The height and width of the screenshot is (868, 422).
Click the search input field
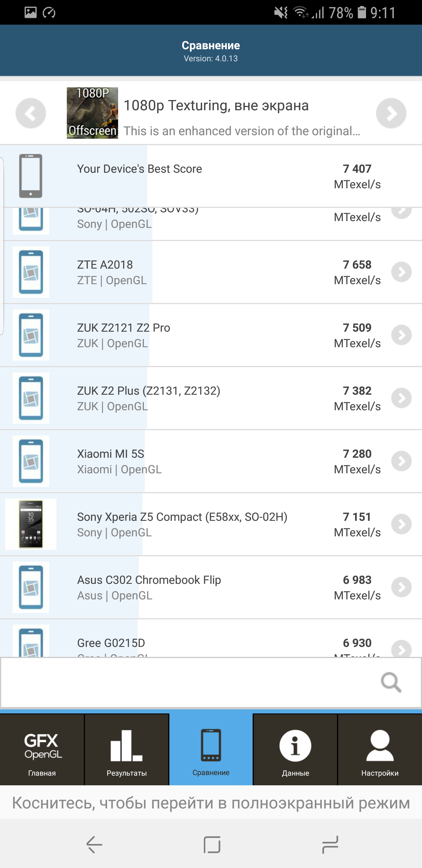click(189, 682)
